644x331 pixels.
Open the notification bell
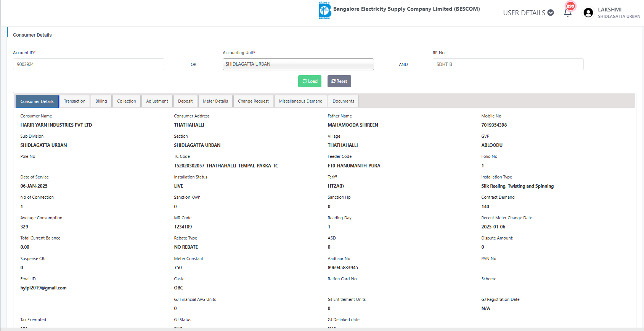[x=568, y=13]
